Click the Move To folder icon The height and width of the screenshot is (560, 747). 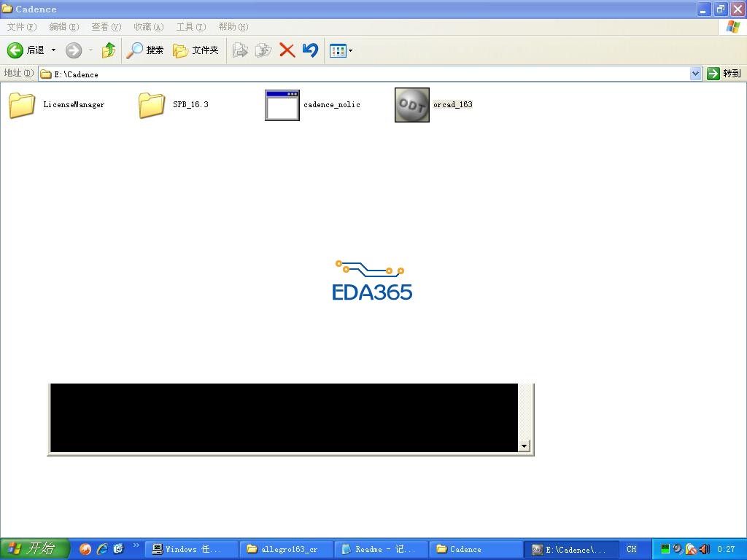pos(240,50)
